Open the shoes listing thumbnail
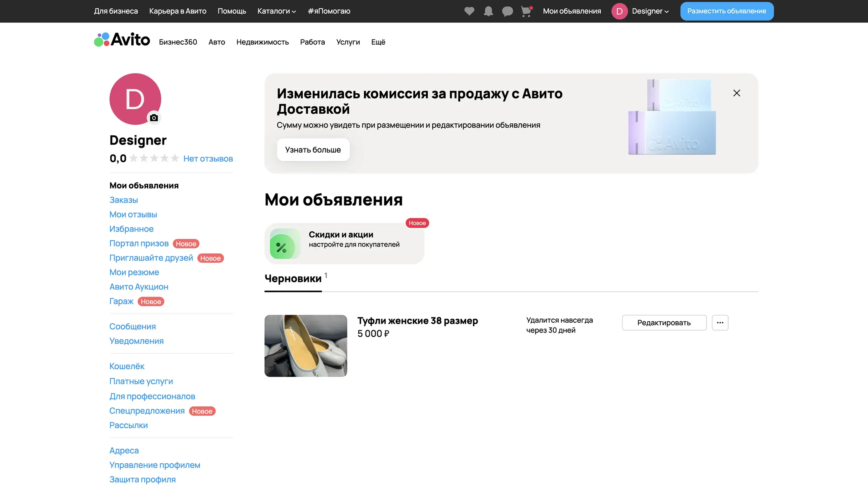 tap(306, 346)
